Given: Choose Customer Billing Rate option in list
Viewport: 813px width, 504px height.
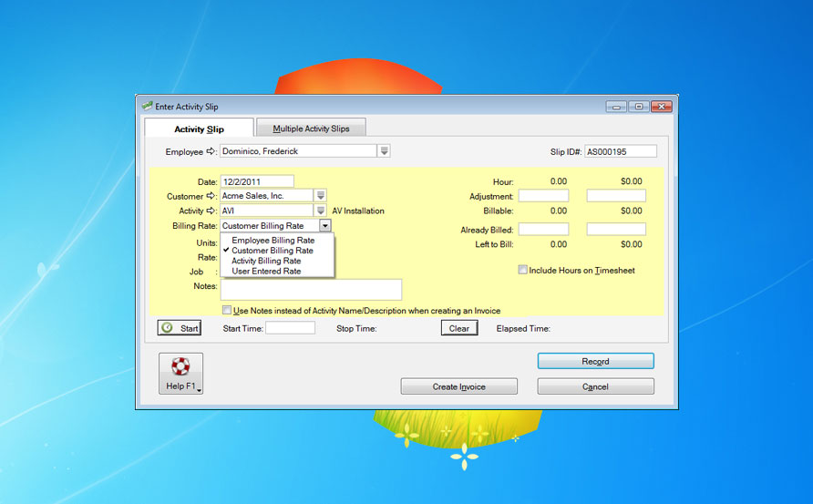Looking at the screenshot, I should [x=273, y=251].
